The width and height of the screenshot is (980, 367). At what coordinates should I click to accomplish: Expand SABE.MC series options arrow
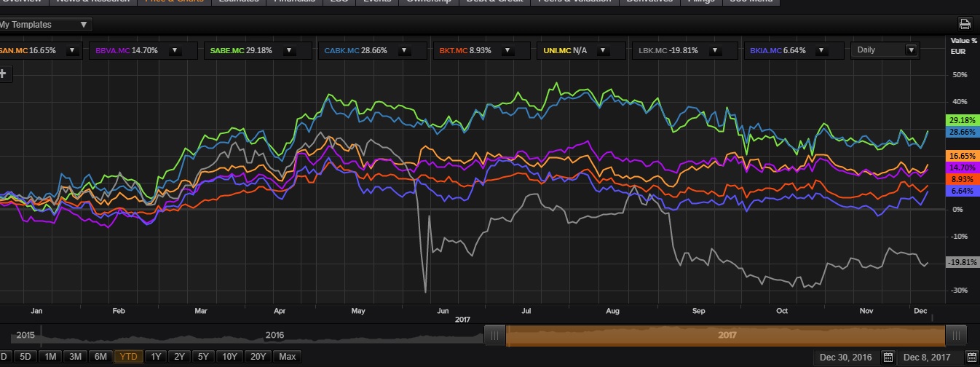pos(288,50)
